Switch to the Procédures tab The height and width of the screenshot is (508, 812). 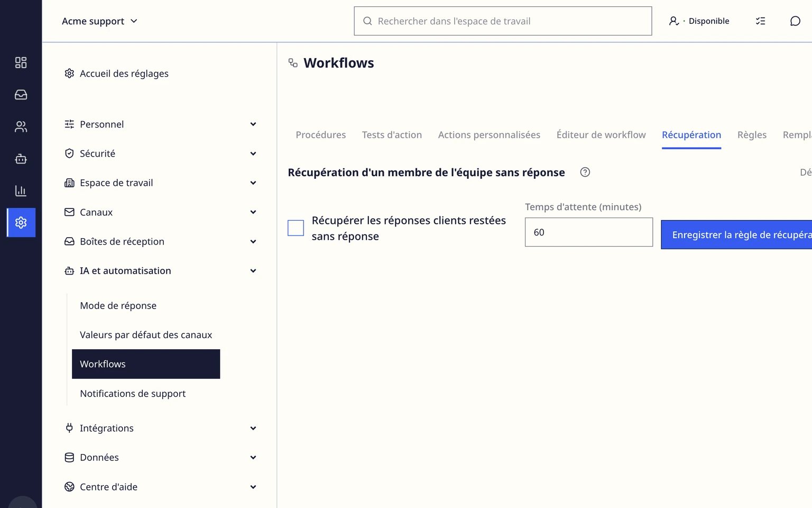(x=321, y=135)
